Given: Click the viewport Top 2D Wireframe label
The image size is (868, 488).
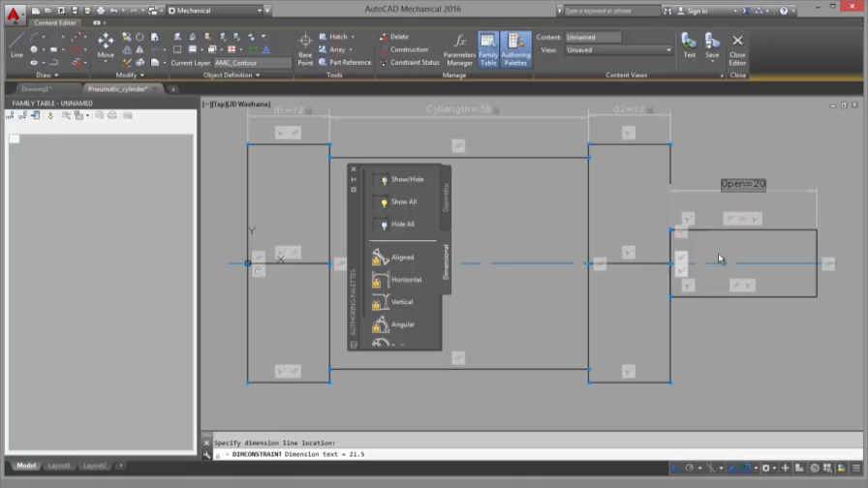Looking at the screenshot, I should [x=236, y=104].
